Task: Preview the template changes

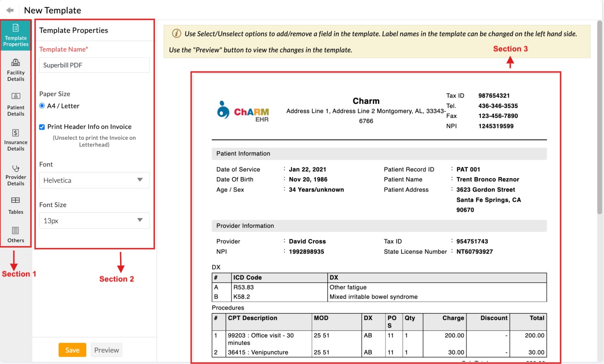Action: (106, 350)
